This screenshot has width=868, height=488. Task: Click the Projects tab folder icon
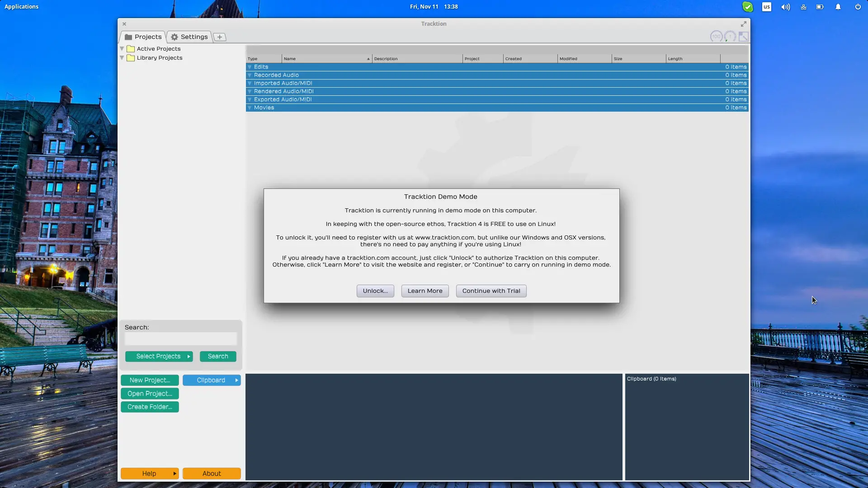pos(128,37)
